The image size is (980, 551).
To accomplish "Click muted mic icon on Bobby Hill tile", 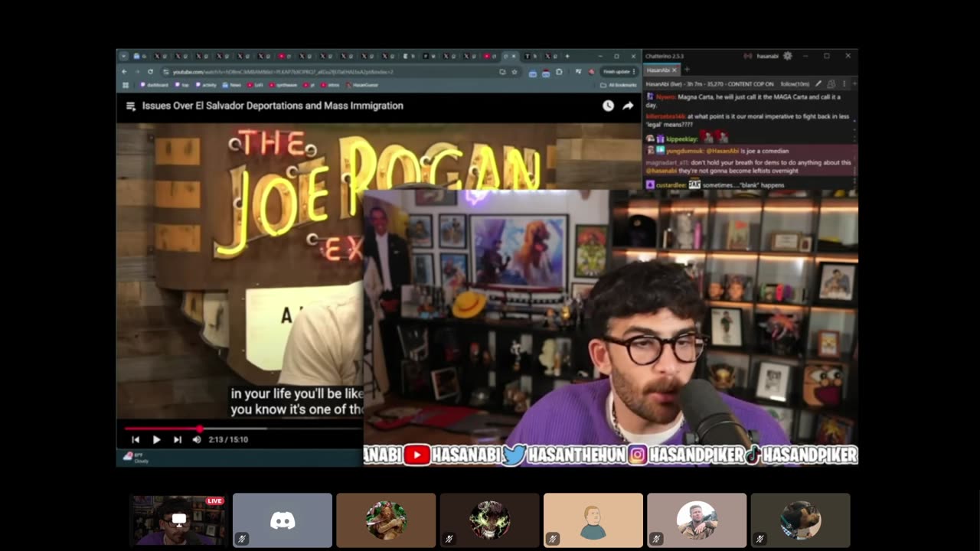I will 553,539.
